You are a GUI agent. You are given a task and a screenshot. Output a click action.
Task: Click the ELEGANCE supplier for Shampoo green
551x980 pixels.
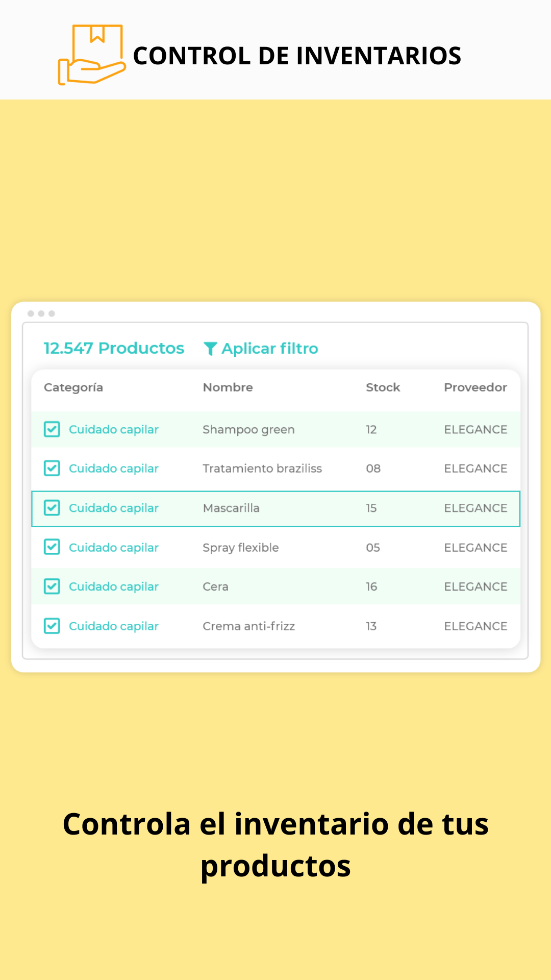click(x=475, y=429)
